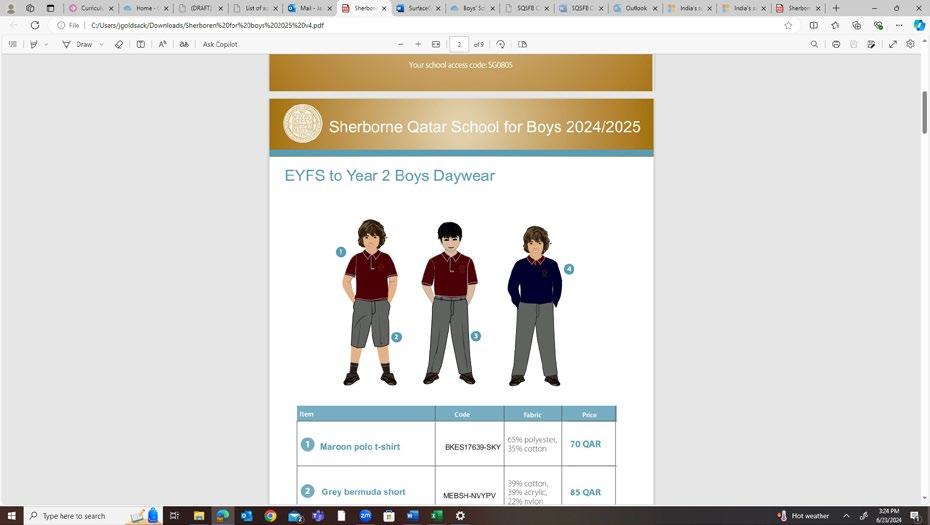Open PDF settings gear
The height and width of the screenshot is (525, 930).
coord(910,44)
